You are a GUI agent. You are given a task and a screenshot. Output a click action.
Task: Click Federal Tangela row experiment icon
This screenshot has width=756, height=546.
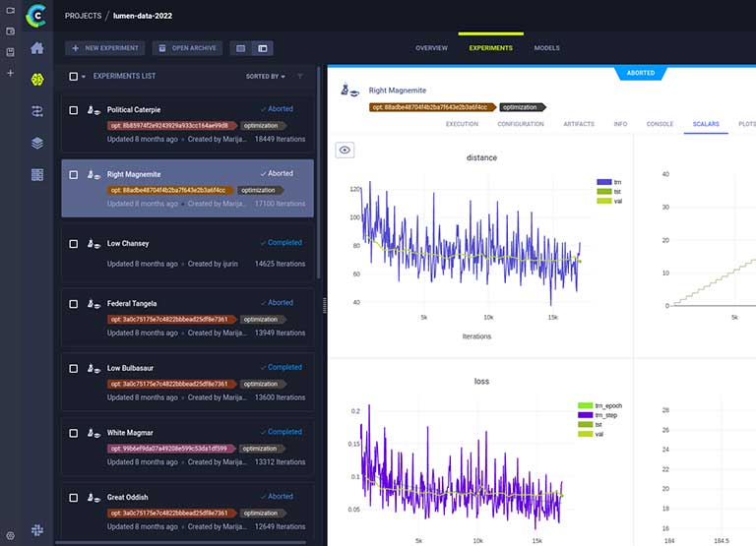click(94, 304)
